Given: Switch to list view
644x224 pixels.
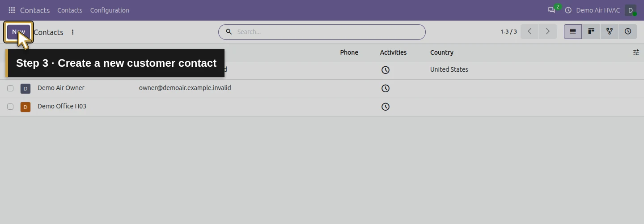Looking at the screenshot, I should pyautogui.click(x=573, y=31).
